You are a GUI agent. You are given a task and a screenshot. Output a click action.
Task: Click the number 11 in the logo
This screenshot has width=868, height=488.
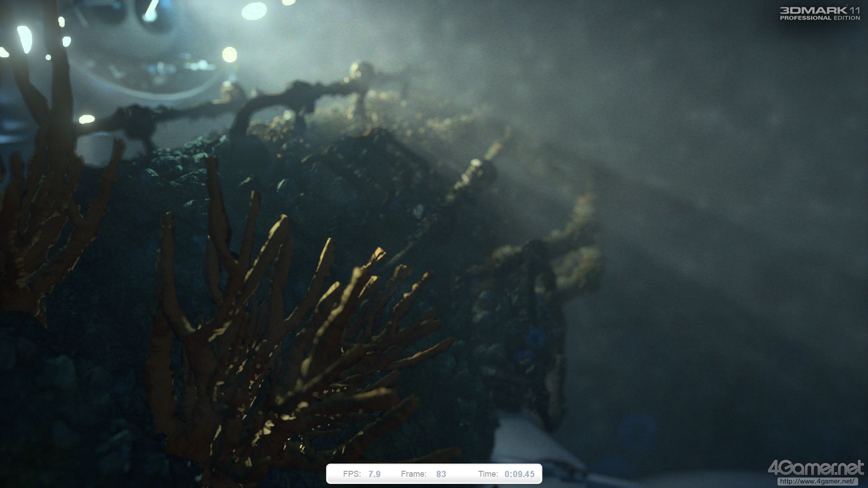pos(854,10)
